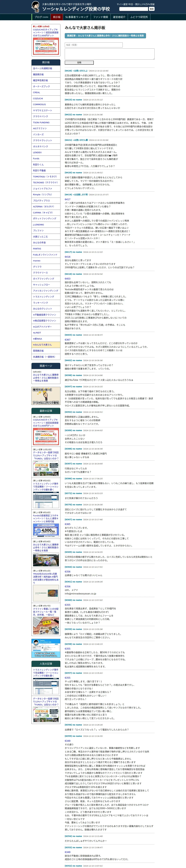The height and width of the screenshot is (868, 186).
Task: Open Rimple（リンプル） board
Action: coord(46,195)
